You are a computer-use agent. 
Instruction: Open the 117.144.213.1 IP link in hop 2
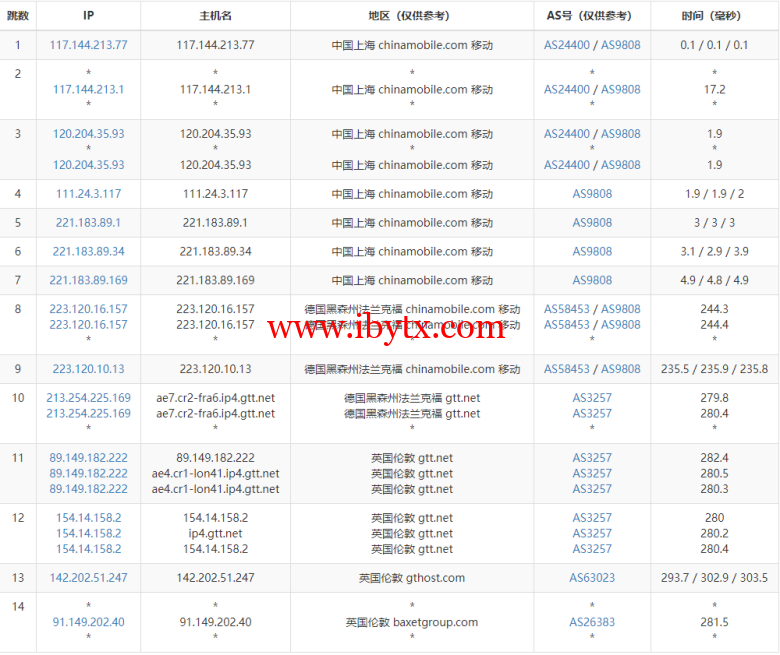88,89
